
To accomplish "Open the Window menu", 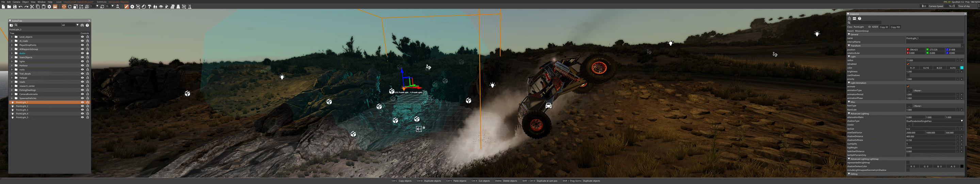I will click(42, 2).
